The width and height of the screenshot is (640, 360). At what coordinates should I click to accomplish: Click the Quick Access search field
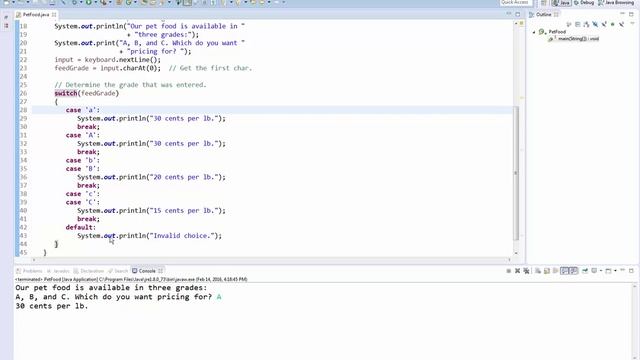tap(516, 2)
